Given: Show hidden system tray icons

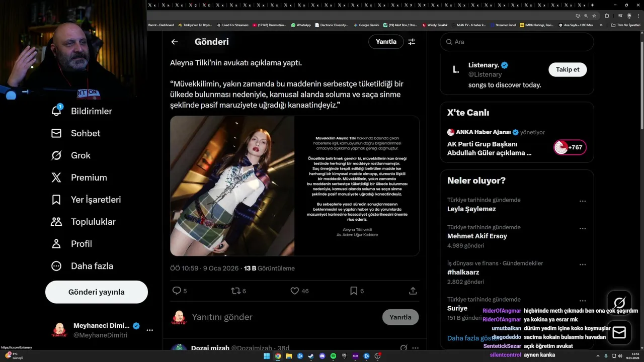Looking at the screenshot, I should point(598,356).
